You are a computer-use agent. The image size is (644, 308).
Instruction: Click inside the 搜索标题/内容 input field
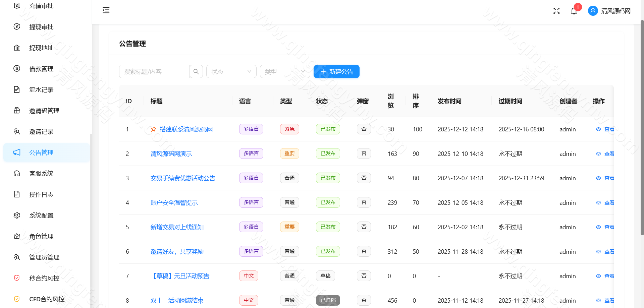154,71
